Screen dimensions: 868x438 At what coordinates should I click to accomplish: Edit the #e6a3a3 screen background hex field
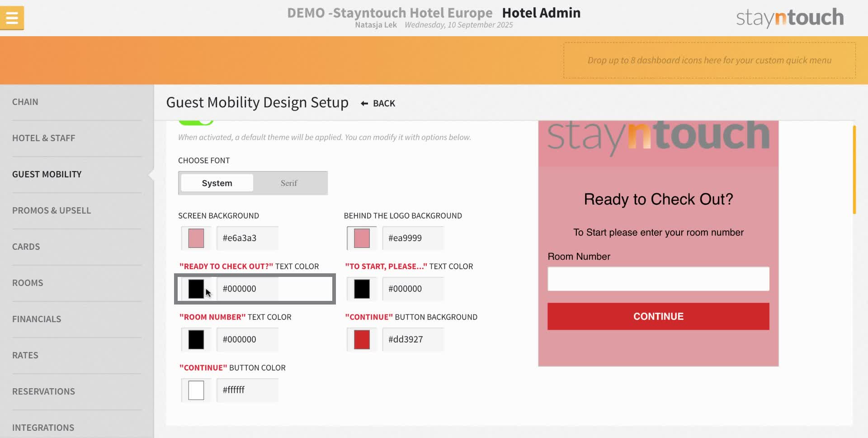247,238
